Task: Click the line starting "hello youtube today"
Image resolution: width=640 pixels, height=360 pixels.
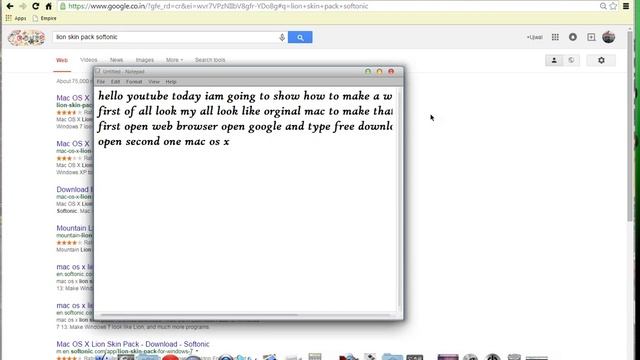Action: pyautogui.click(x=245, y=96)
